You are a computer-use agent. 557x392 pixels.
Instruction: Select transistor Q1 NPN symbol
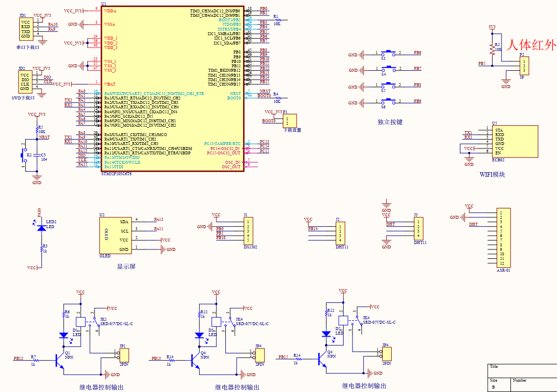[60, 361]
